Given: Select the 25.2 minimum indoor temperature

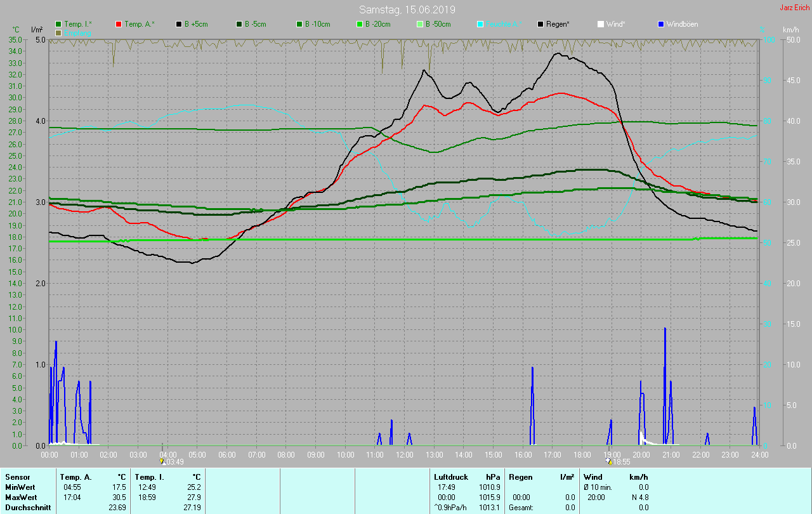Looking at the screenshot, I should [x=193, y=487].
